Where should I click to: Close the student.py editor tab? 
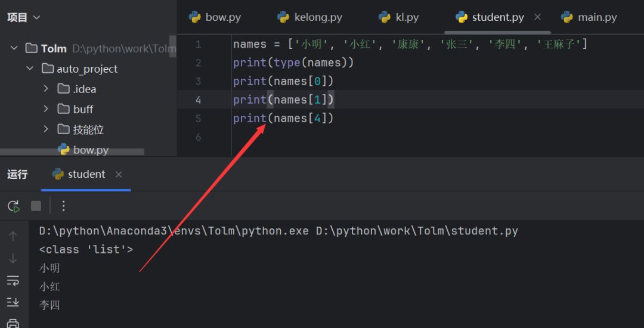pyautogui.click(x=537, y=17)
